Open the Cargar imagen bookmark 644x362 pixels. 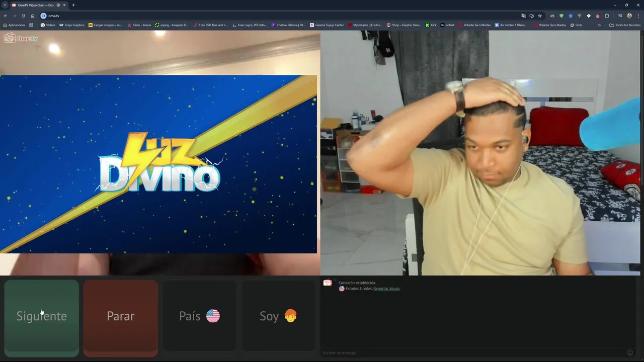105,25
